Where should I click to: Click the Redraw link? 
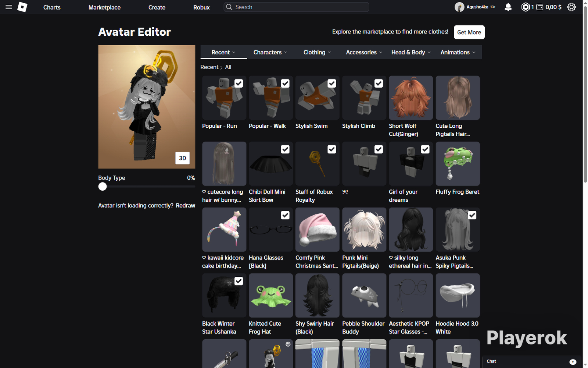(186, 206)
